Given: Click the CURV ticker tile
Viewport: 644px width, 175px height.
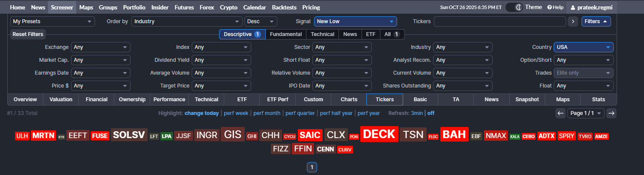Looking at the screenshot, I should 345,150.
